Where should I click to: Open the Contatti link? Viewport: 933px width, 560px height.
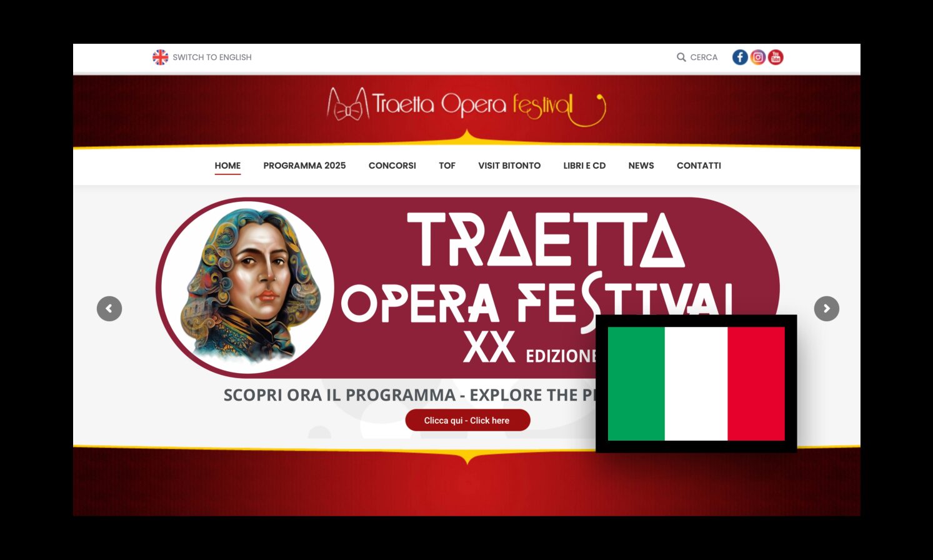(699, 166)
